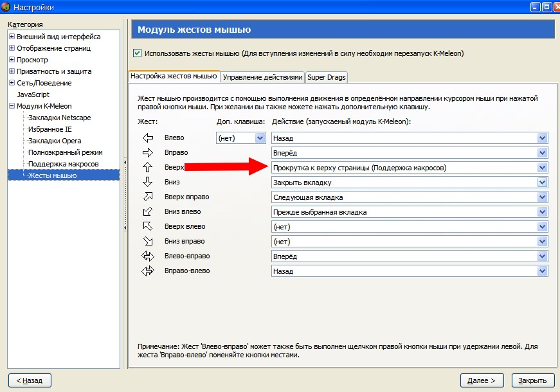Click the left arrow gesture icon
Image resolution: width=560 pixels, height=392 pixels.
(148, 138)
